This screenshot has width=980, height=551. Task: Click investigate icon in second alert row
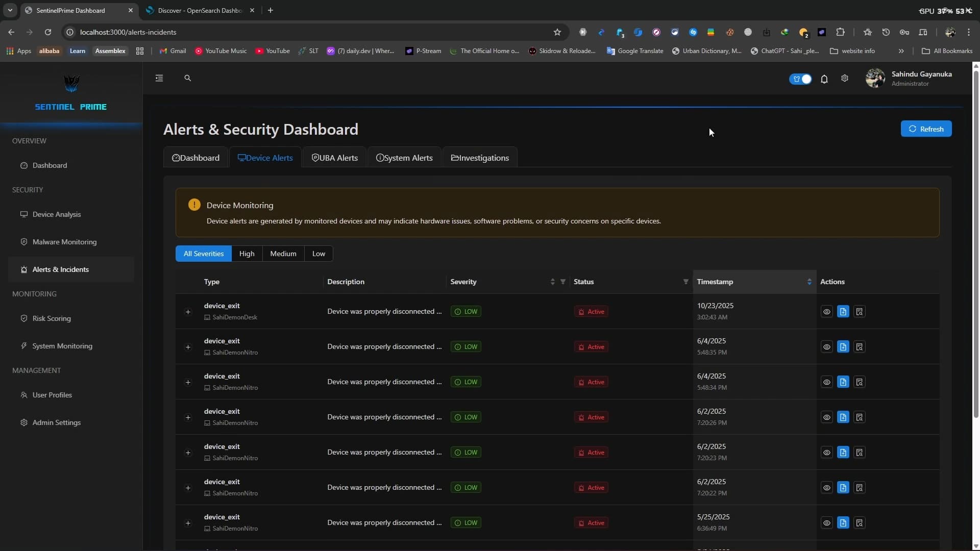coord(860,347)
